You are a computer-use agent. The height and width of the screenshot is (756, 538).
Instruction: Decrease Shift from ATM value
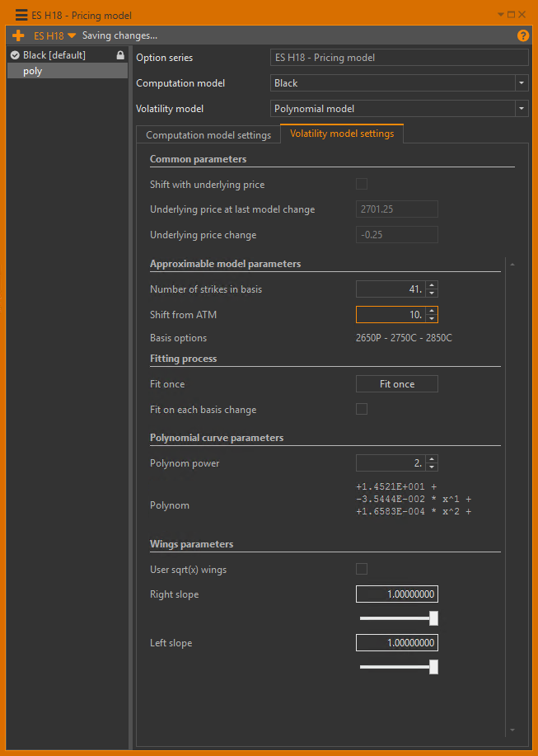coord(432,319)
